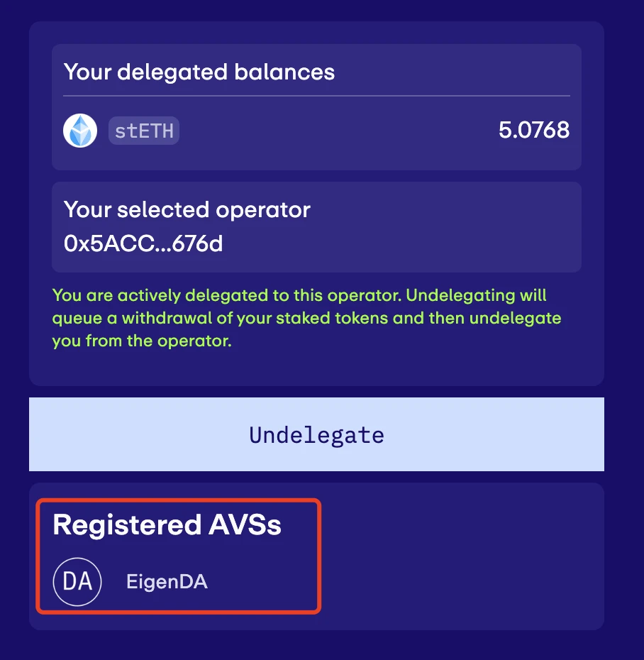
Task: Click the stETH token logo icon
Action: [x=80, y=131]
